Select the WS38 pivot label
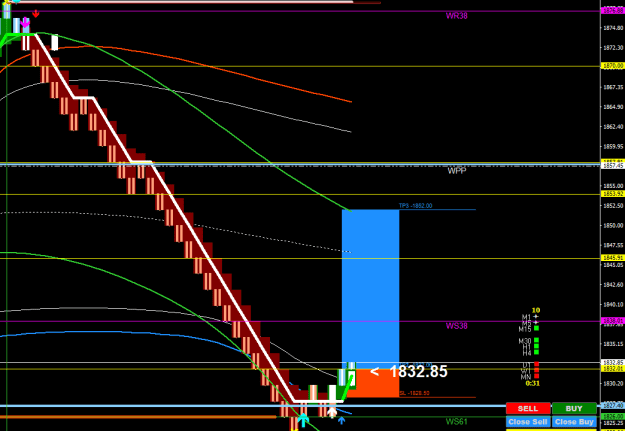625x431 pixels. pyautogui.click(x=456, y=326)
